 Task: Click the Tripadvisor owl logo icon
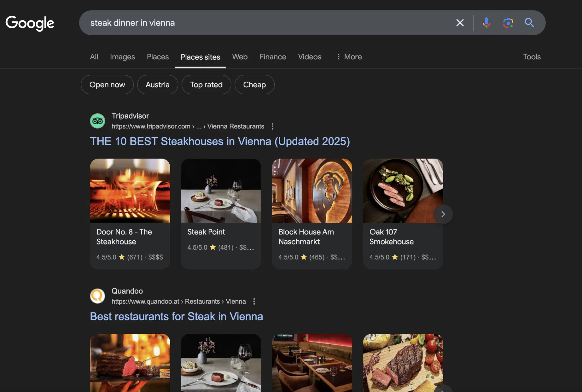[x=97, y=121]
